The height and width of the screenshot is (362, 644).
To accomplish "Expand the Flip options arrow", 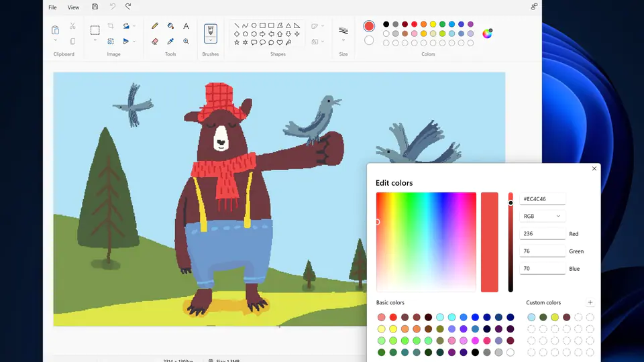I will (134, 42).
